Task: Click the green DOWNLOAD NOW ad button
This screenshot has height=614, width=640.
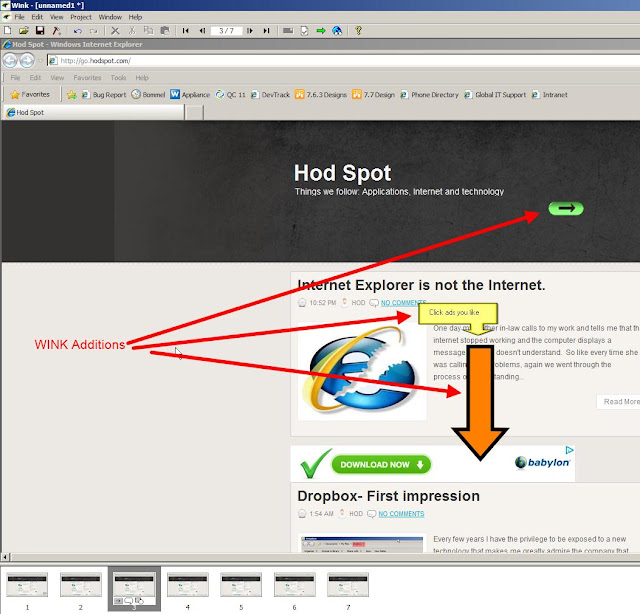Action: coord(381,465)
